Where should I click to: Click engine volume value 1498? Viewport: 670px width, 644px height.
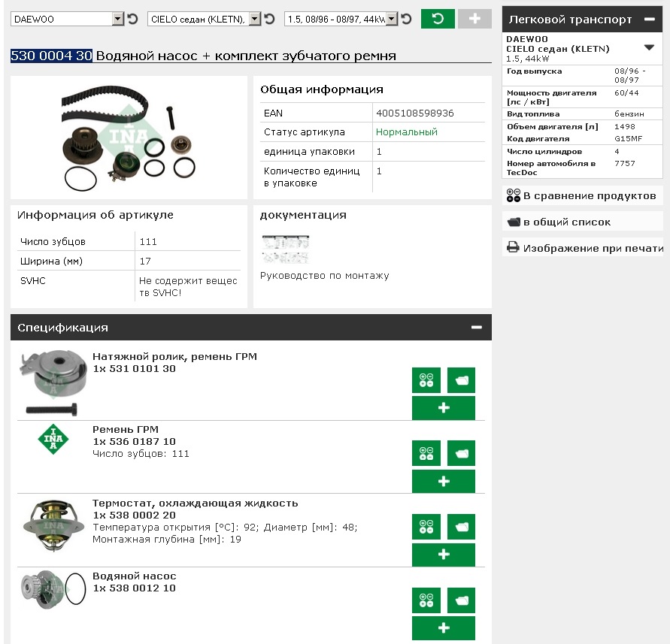tap(625, 127)
